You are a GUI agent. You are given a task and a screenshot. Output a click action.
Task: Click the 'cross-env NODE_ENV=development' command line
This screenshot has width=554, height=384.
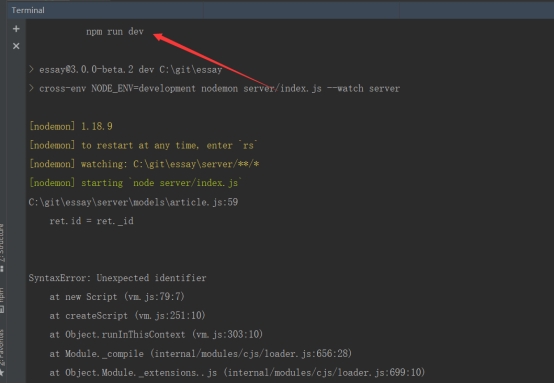pyautogui.click(x=214, y=88)
